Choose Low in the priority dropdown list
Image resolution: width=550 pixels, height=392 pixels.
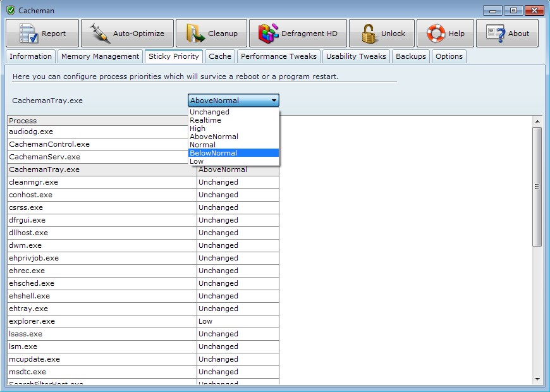coord(234,161)
